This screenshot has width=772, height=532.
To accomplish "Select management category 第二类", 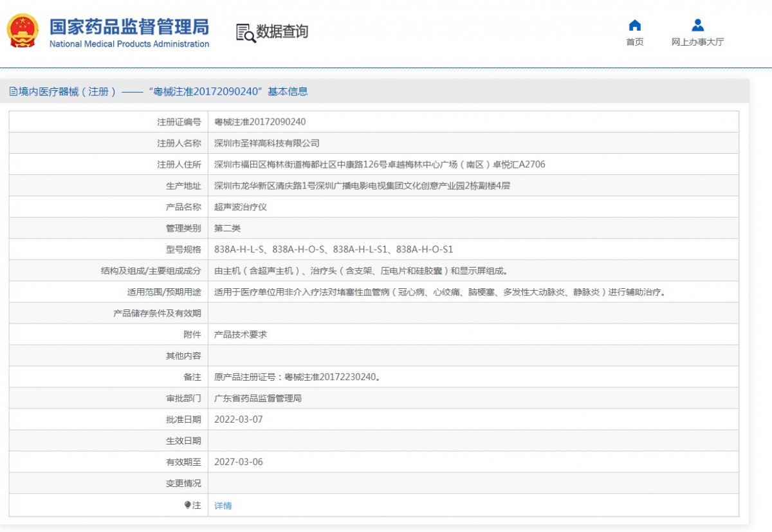I will 228,228.
